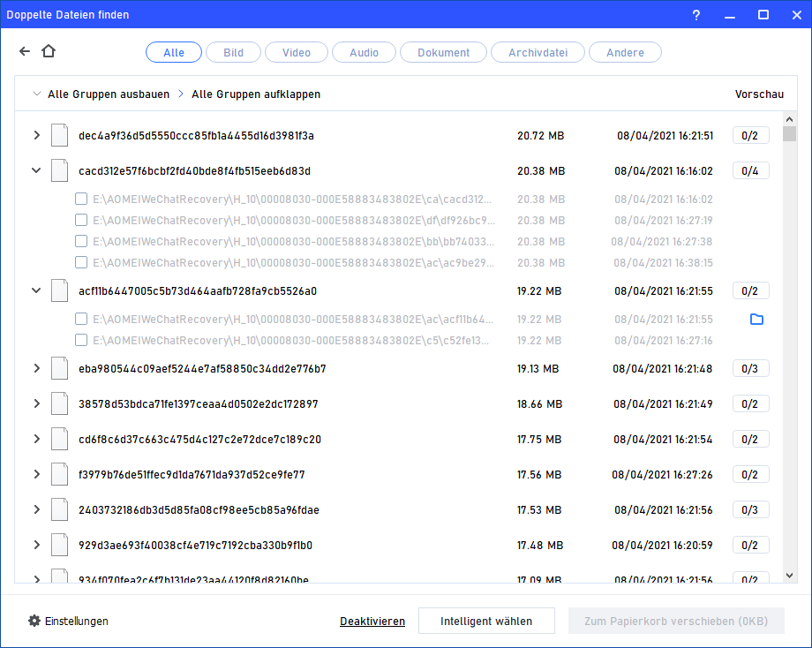The image size is (812, 648).
Task: Select the file checkbox dated 16:27:16
Action: pyautogui.click(x=81, y=340)
